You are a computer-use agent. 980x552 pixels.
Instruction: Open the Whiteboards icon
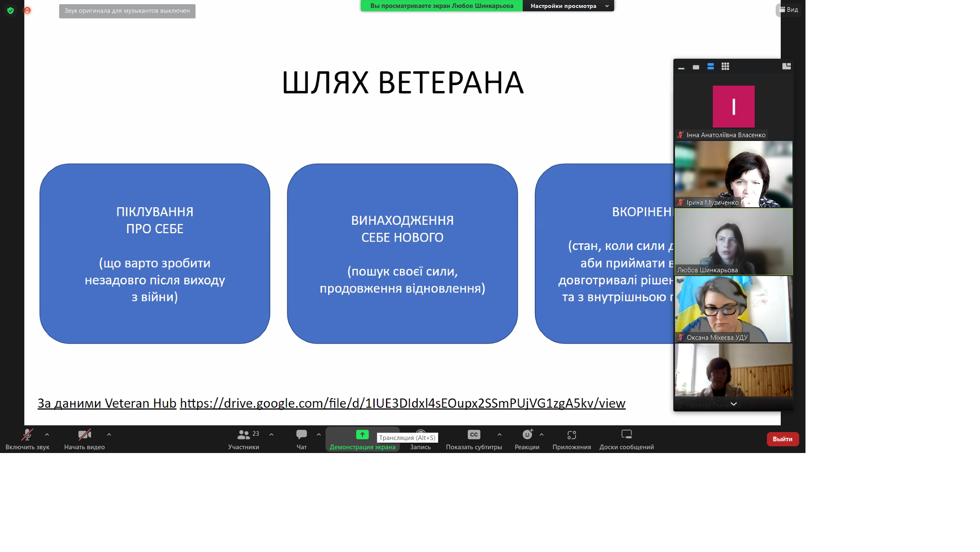[626, 435]
